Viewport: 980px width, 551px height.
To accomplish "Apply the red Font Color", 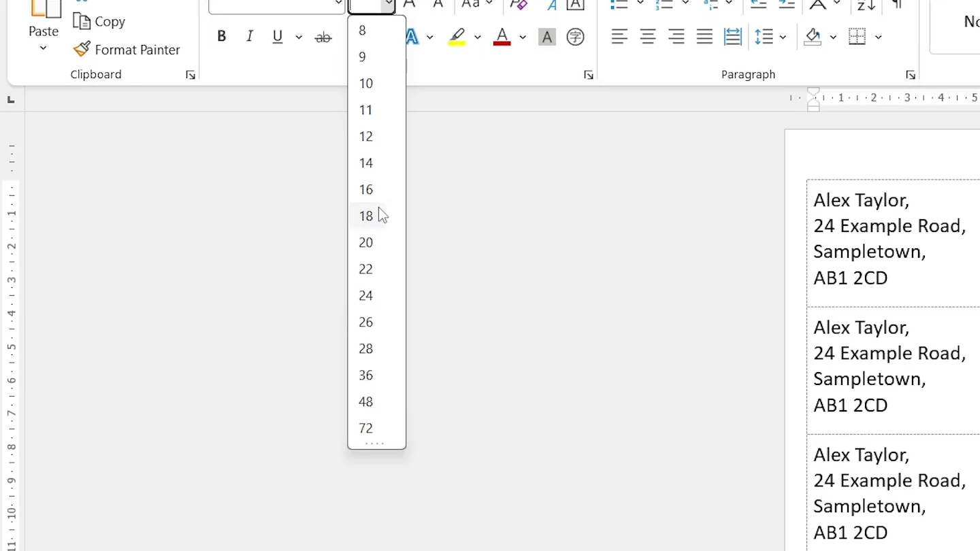I will [502, 37].
